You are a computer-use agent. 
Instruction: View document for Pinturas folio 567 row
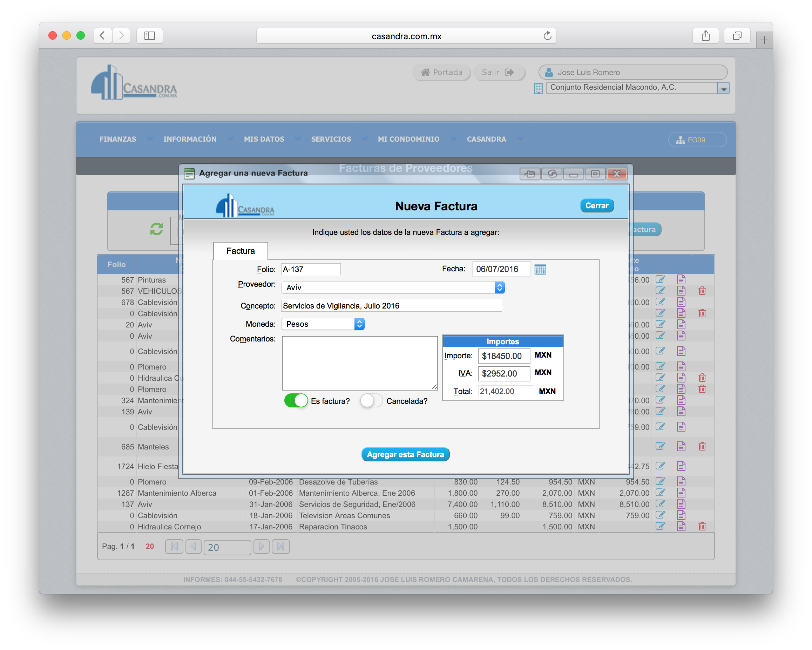681,279
